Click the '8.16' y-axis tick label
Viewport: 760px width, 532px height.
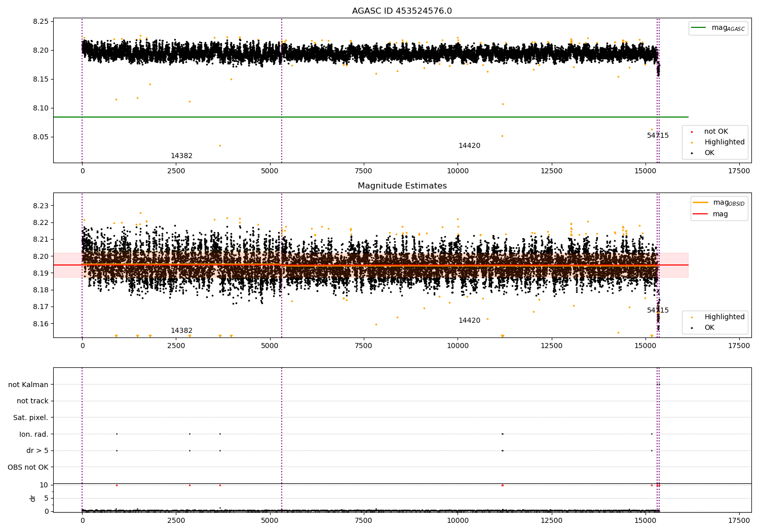coord(41,324)
